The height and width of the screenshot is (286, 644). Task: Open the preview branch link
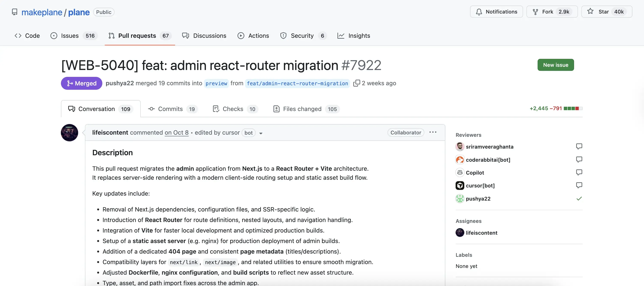[216, 83]
